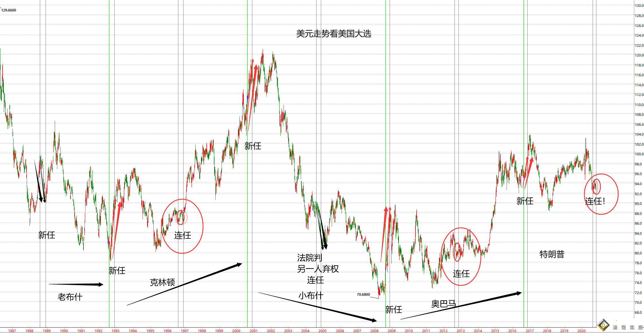Select the 1992 year label on time axis
This screenshot has height=333, width=644.
[98, 331]
